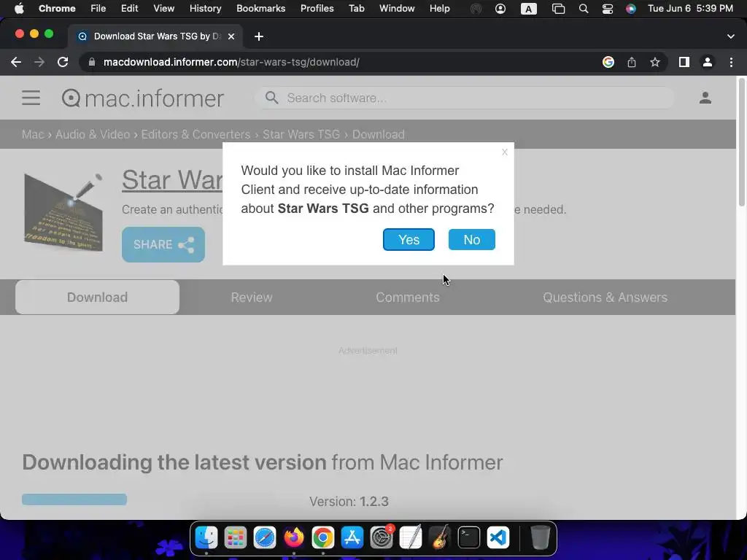Expand the tab search chevron
Image resolution: width=747 pixels, height=560 pixels.
click(731, 36)
